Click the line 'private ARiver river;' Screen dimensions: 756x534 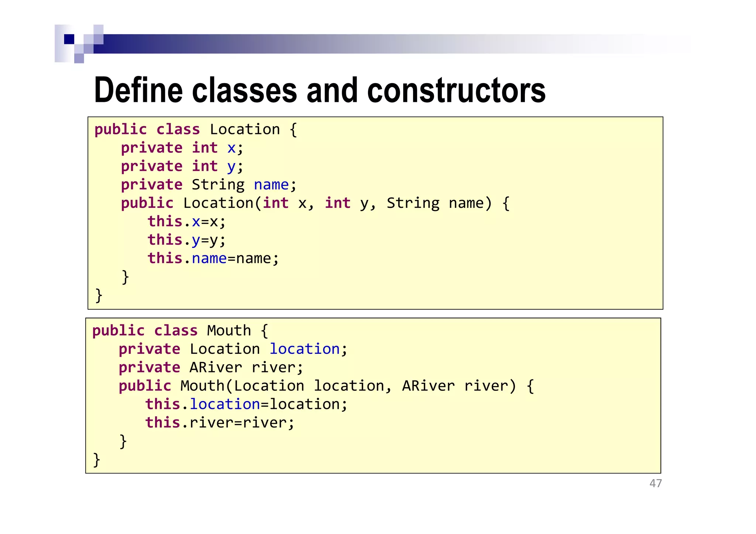(x=211, y=368)
